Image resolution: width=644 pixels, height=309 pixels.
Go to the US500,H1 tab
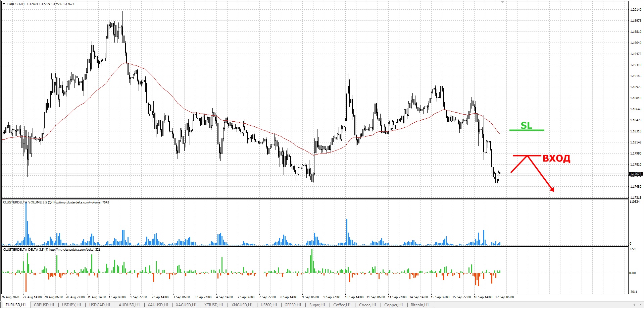pyautogui.click(x=269, y=305)
